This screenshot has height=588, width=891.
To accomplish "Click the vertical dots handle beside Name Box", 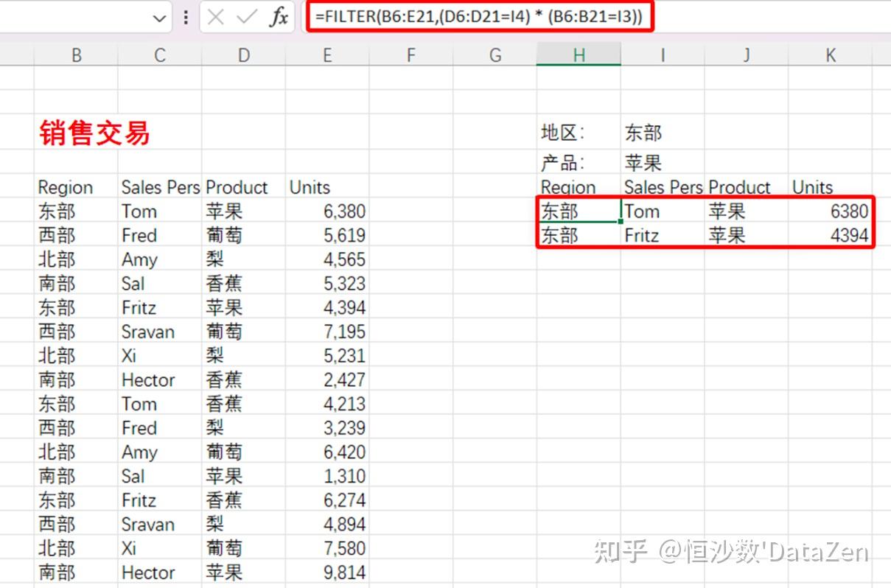I will pos(185,17).
